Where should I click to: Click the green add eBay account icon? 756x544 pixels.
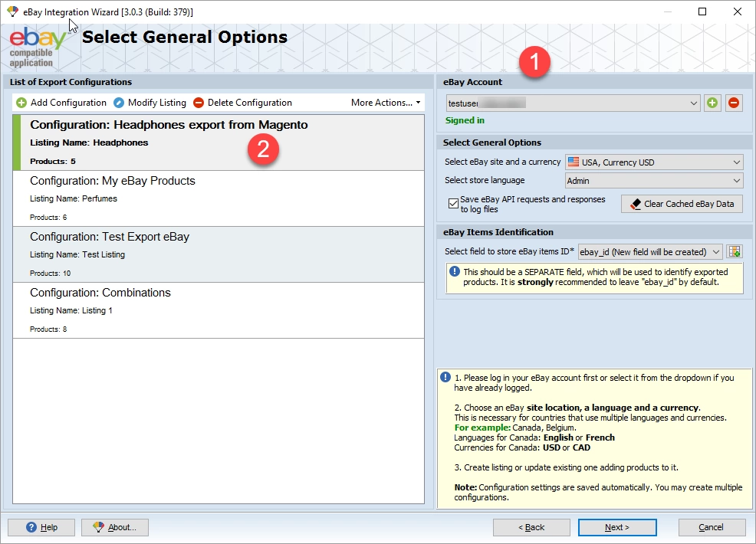[x=712, y=103]
